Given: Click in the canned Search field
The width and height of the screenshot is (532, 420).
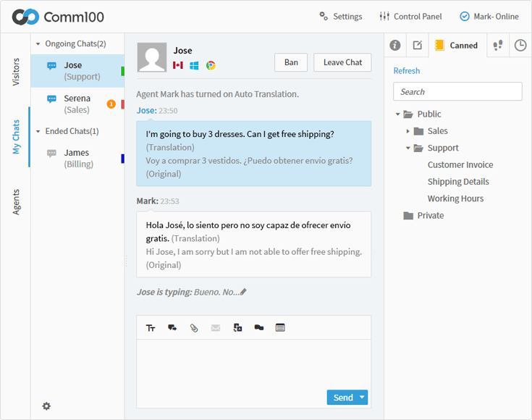Looking at the screenshot, I should [x=457, y=91].
